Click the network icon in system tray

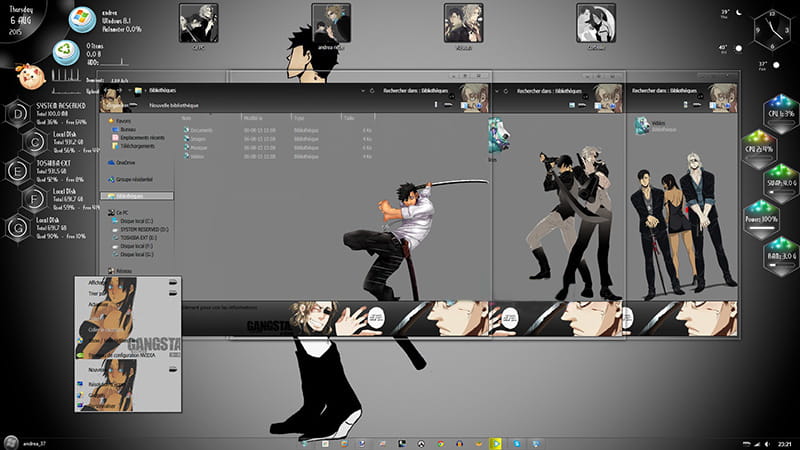coord(757,444)
